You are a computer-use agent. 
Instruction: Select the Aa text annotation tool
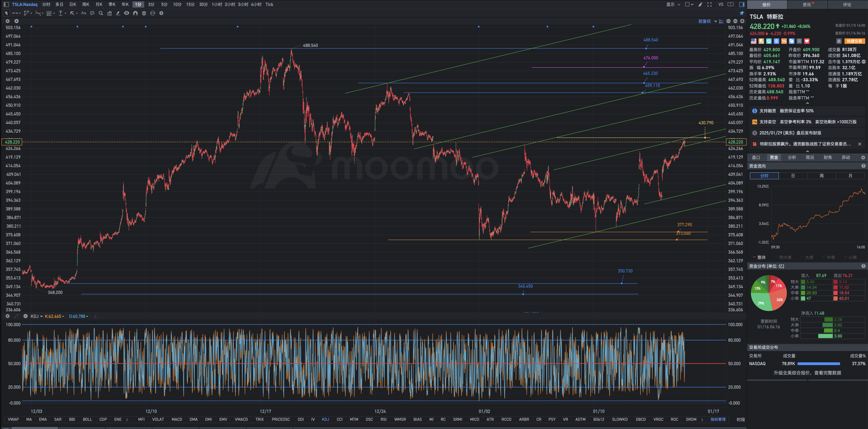click(84, 13)
